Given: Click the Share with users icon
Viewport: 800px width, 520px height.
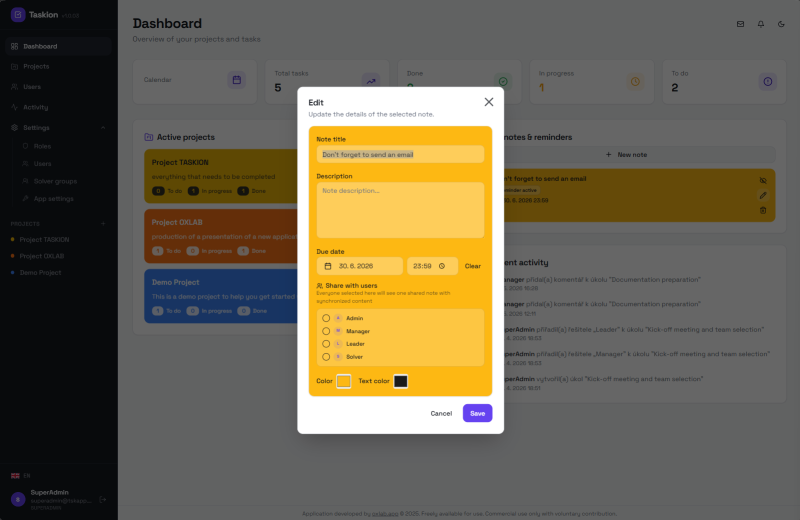Looking at the screenshot, I should click(x=319, y=286).
